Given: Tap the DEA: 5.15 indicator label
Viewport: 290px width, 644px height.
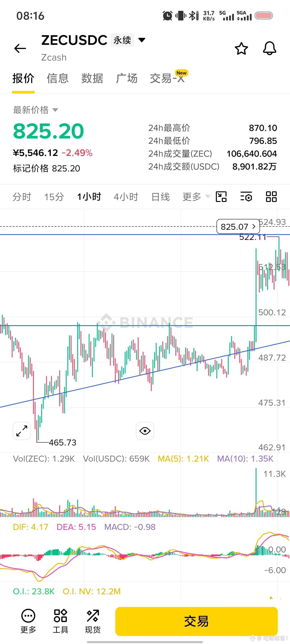Looking at the screenshot, I should tap(76, 527).
